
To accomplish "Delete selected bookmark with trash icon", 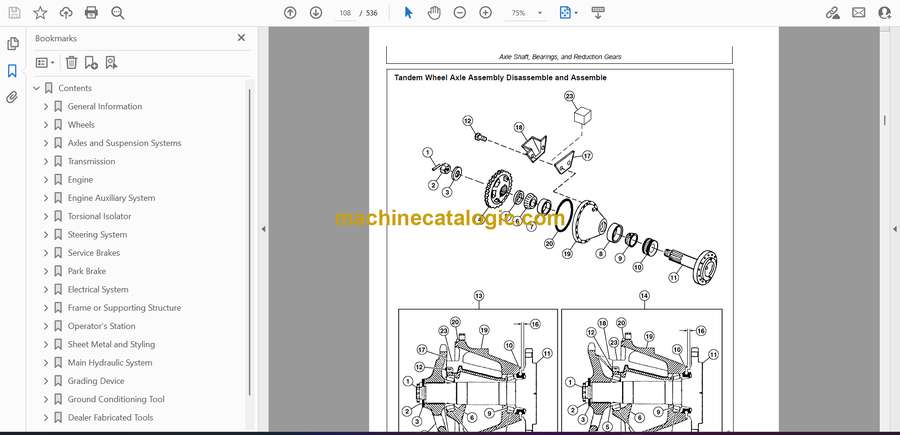I will tap(71, 63).
